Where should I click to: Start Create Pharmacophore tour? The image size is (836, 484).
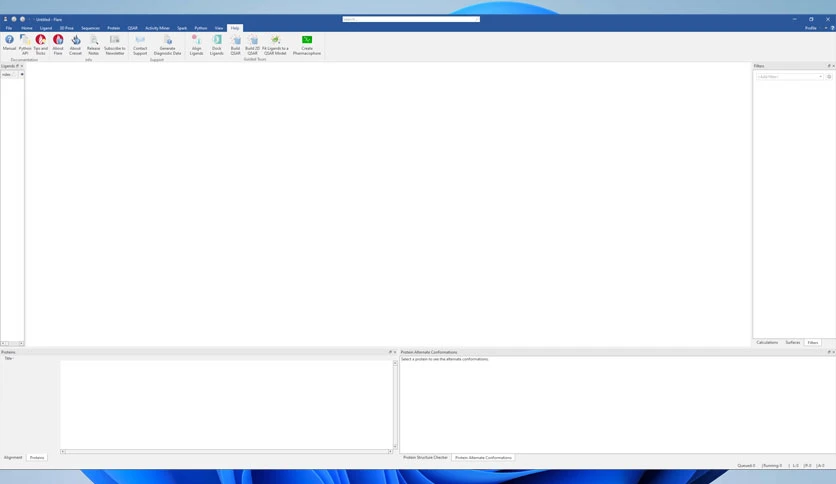(307, 45)
